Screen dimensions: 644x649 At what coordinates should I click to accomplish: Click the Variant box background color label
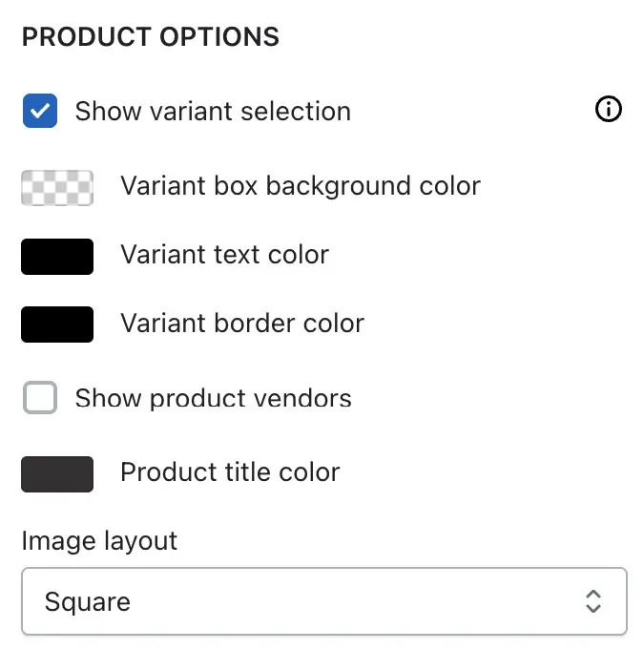(x=301, y=186)
